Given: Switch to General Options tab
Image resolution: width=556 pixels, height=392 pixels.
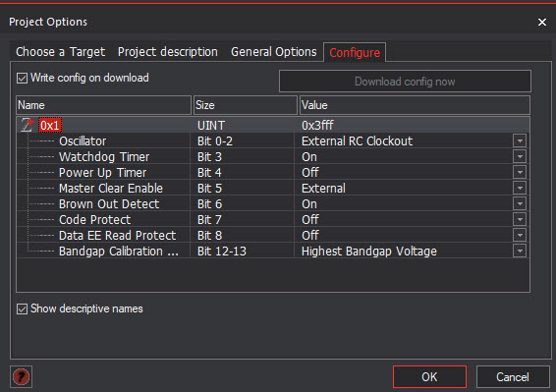Looking at the screenshot, I should point(274,52).
